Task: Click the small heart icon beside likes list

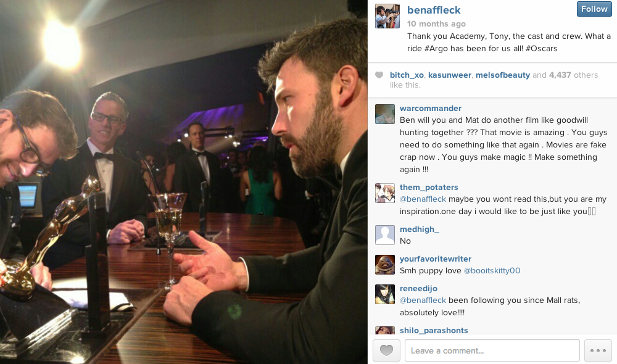Action: tap(379, 75)
